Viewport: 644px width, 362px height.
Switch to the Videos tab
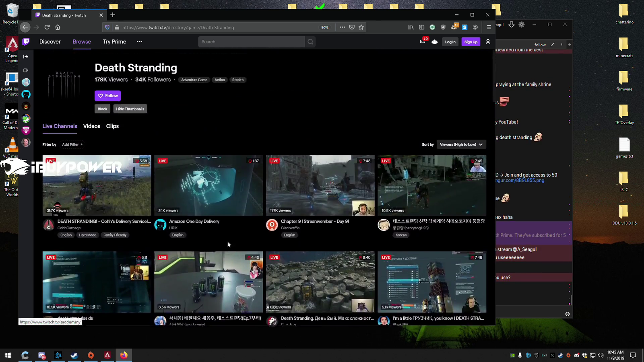pyautogui.click(x=92, y=126)
